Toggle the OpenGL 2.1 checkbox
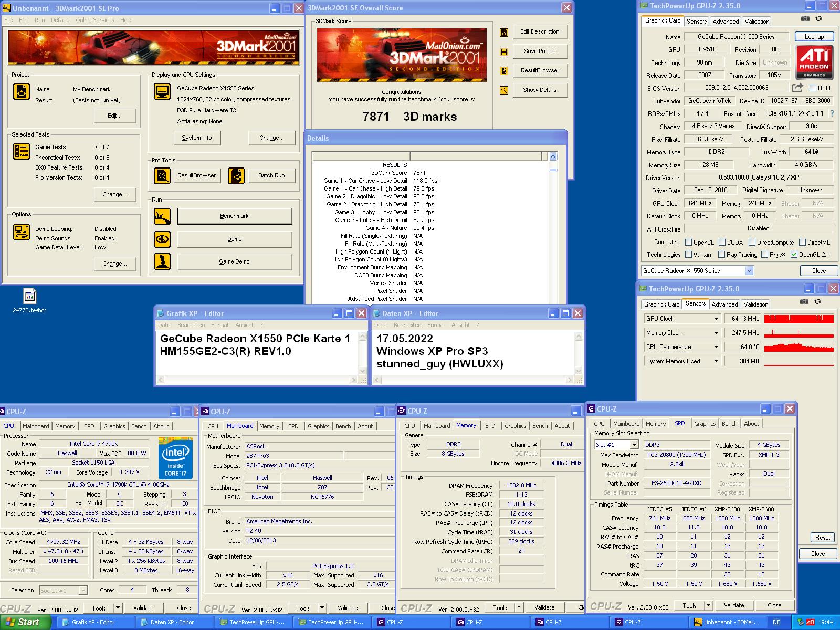Screen dimensions: 840x630 click(794, 255)
